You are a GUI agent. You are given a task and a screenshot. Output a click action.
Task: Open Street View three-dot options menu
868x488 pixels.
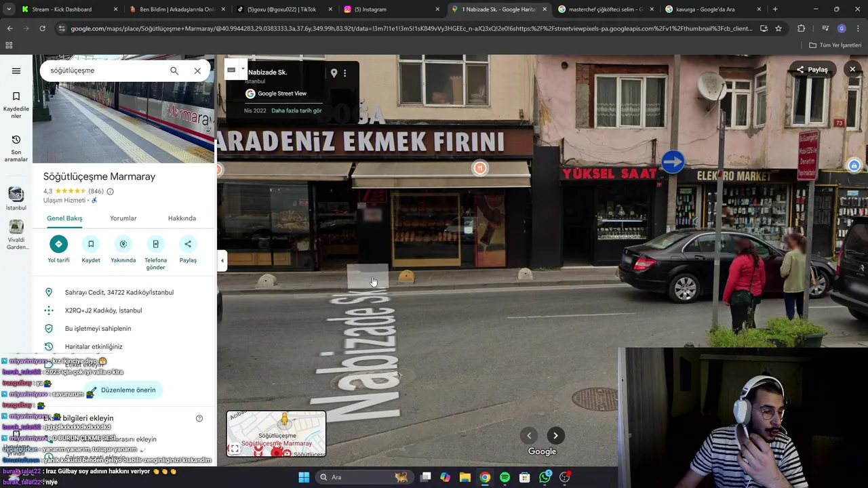click(344, 73)
